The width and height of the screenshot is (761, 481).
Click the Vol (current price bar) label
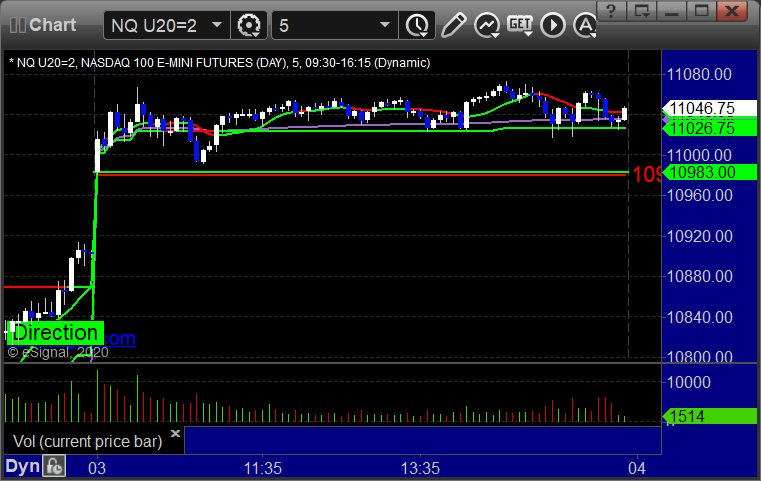click(x=87, y=441)
